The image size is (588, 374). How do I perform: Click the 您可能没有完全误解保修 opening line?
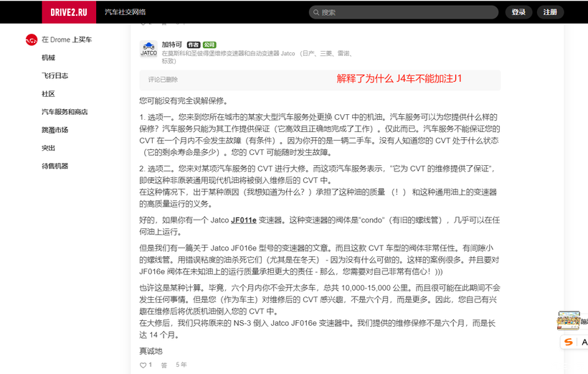coord(184,100)
